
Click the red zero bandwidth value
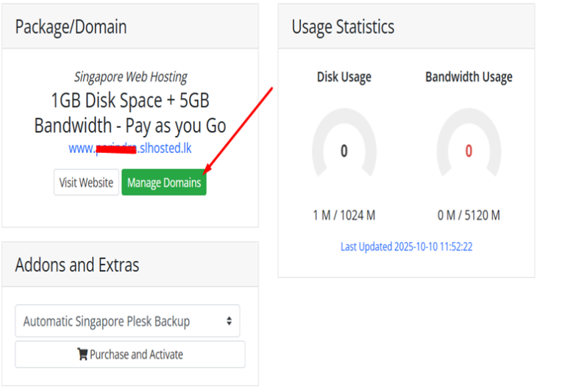tap(469, 152)
